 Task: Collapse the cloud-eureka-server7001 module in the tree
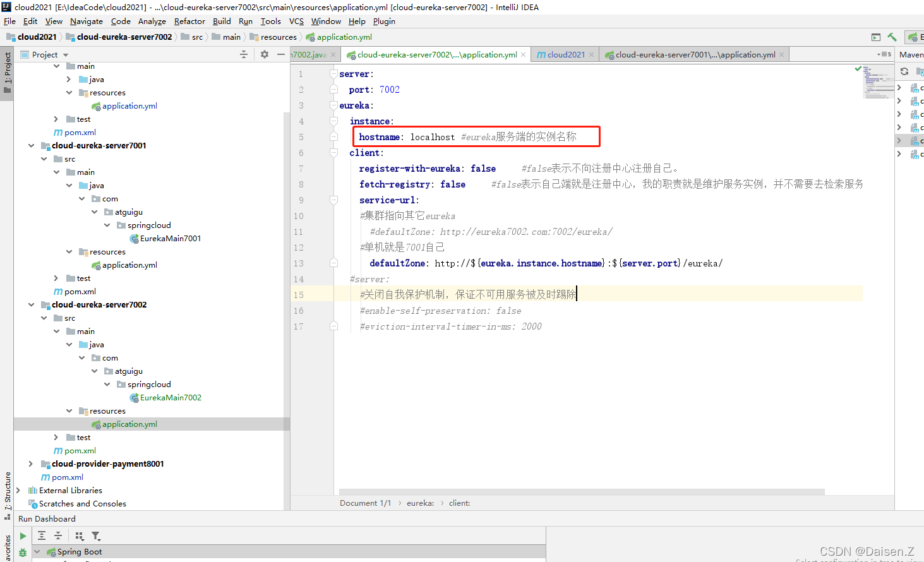(32, 146)
